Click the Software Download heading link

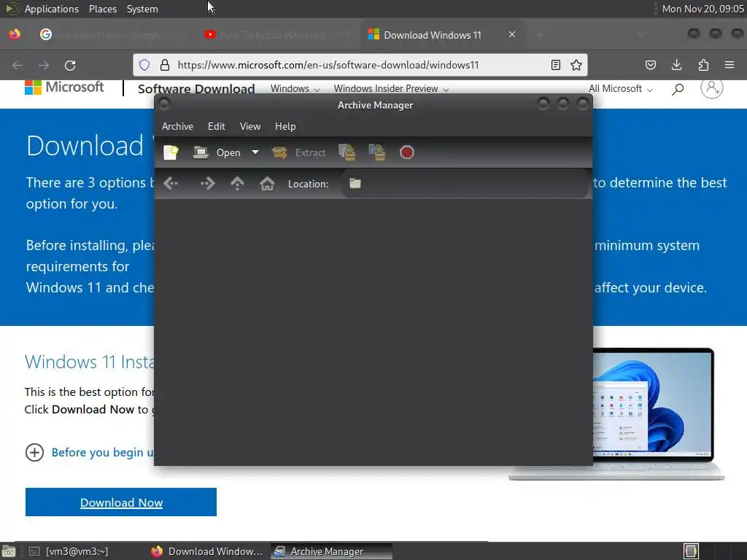[196, 88]
